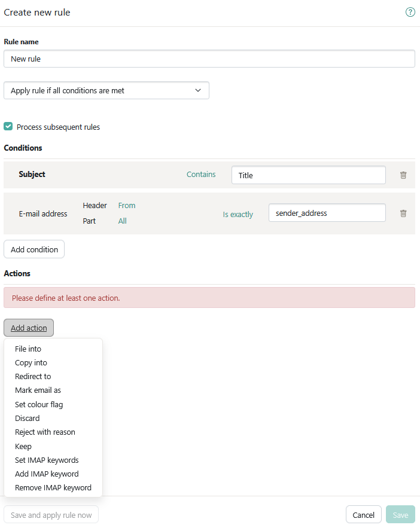The height and width of the screenshot is (531, 420).
Task: Choose 'Redirect to' action
Action: click(33, 377)
